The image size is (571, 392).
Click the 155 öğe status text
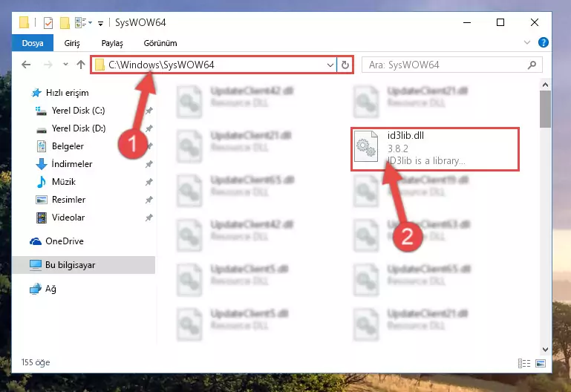[36, 362]
